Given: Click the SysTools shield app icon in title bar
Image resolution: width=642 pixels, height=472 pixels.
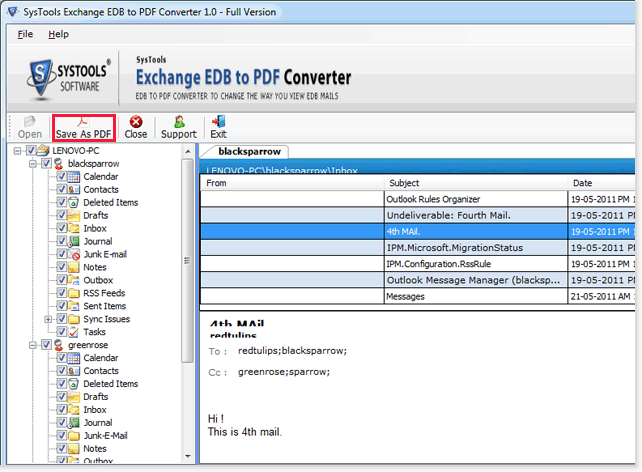Looking at the screenshot, I should coord(13,11).
